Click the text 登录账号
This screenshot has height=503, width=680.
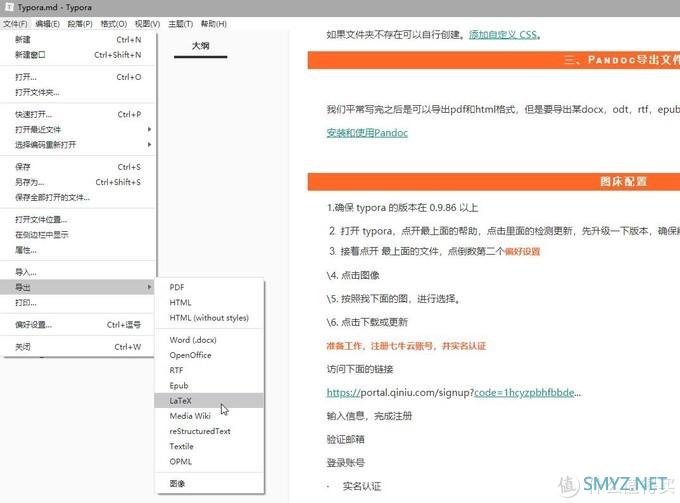(345, 463)
